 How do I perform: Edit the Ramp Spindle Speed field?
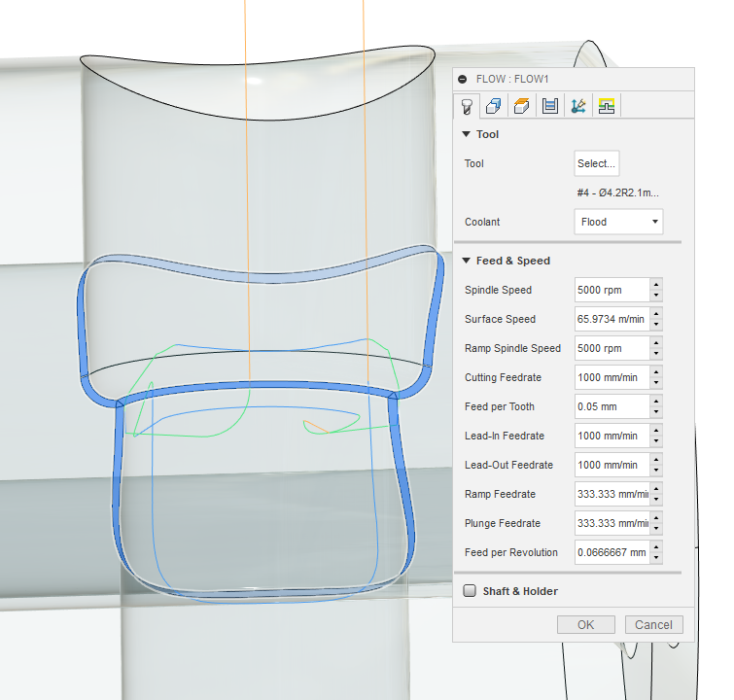click(612, 348)
